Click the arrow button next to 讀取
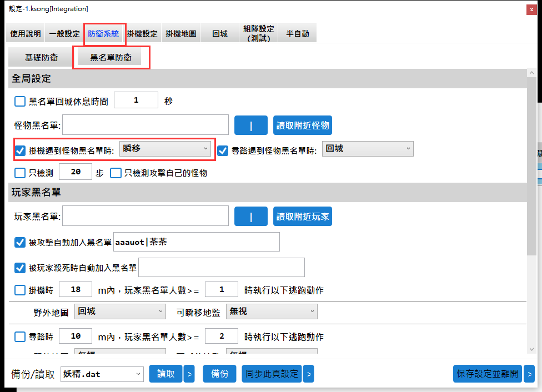This screenshot has width=542, height=392. point(189,374)
